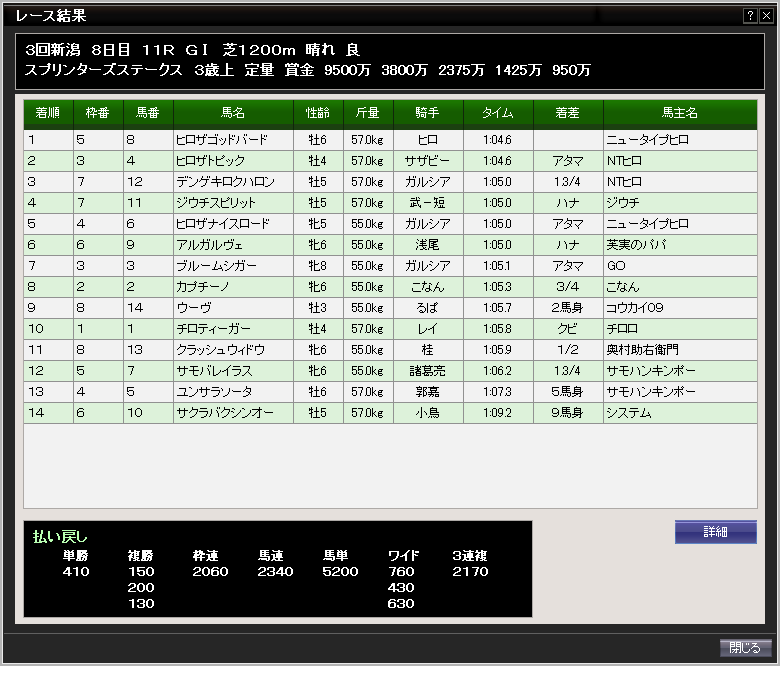Screen dimensions: 780x696
Task: Click the 馬主名 column header
Action: pos(680,114)
